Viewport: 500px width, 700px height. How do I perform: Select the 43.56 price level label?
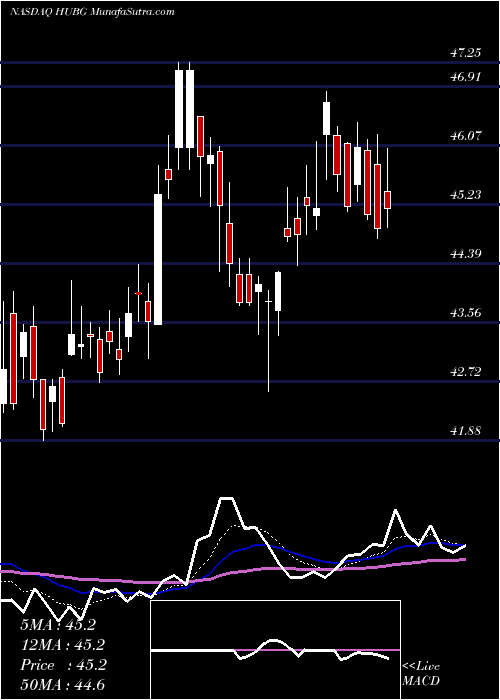tap(466, 312)
